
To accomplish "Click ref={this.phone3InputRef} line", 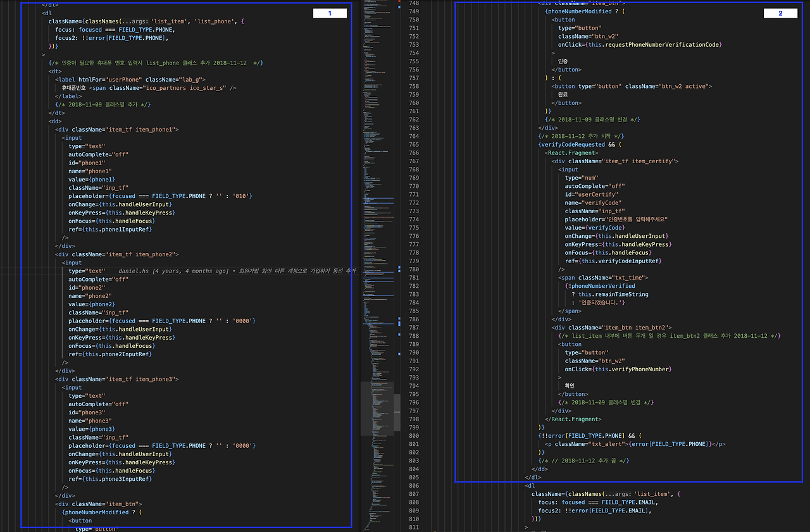I will click(x=110, y=479).
